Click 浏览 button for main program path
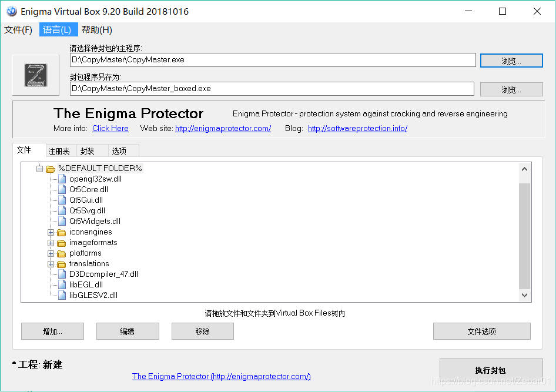Viewport: 556px width, 392px height. click(x=511, y=61)
